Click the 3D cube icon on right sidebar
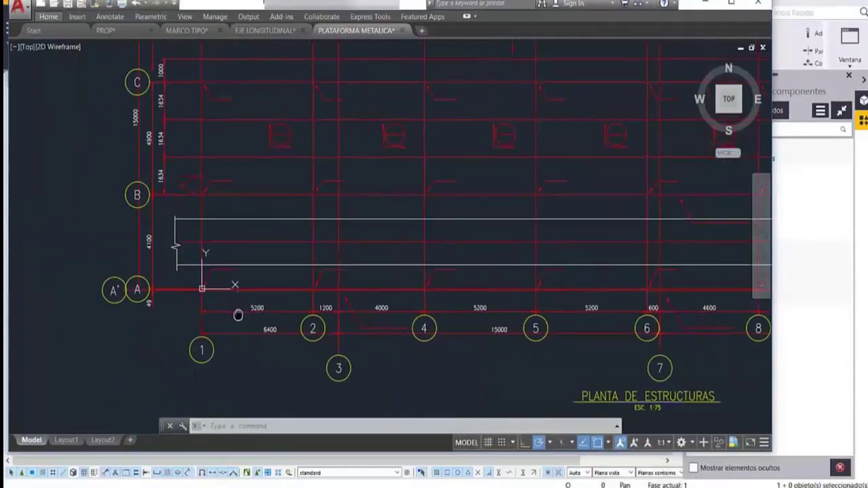Screen dimensions: 868x488 point(863,100)
